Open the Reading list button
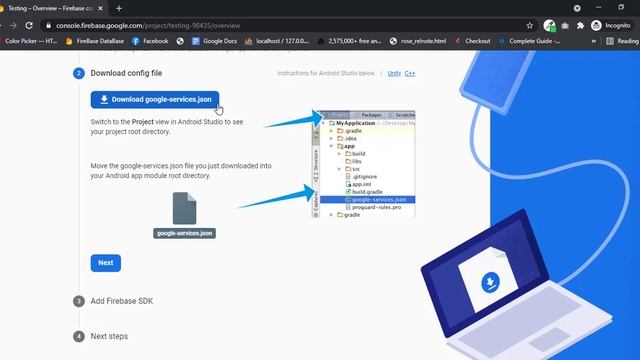Screen dimensions: 640x360 (x=622, y=41)
